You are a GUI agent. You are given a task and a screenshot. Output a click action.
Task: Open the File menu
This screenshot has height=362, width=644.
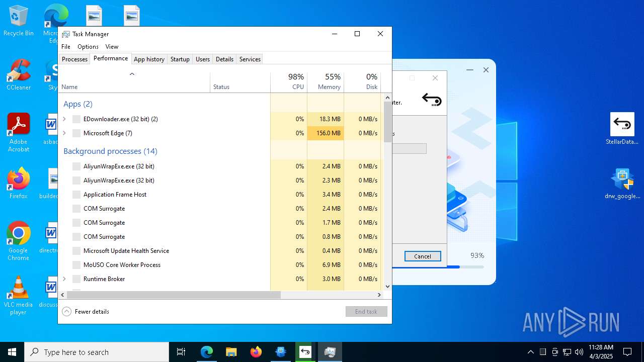(x=66, y=47)
